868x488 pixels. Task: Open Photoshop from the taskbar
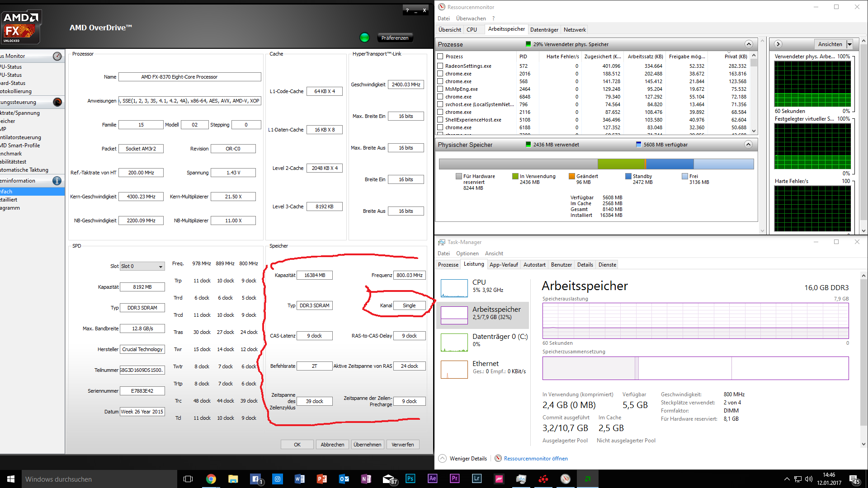tap(410, 479)
